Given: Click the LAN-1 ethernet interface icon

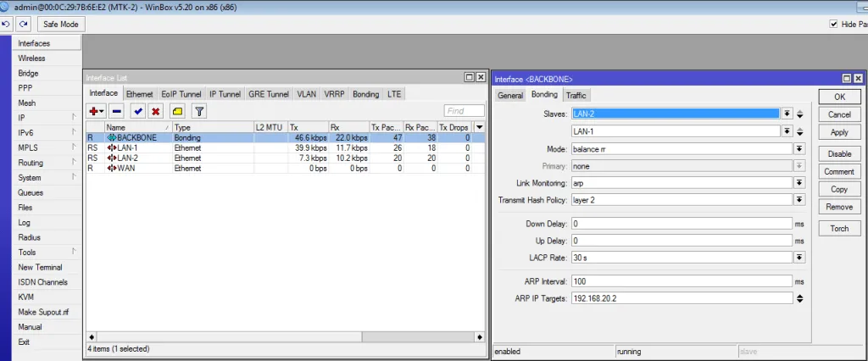Looking at the screenshot, I should (x=111, y=147).
